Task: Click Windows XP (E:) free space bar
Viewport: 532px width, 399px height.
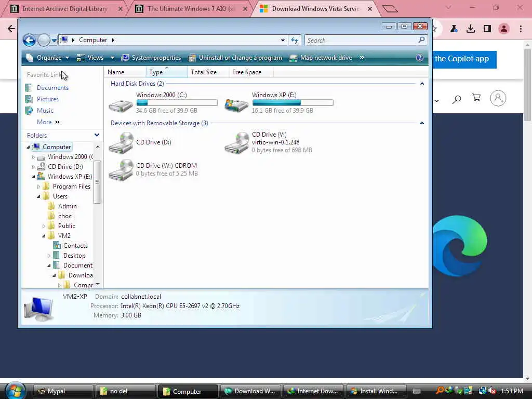Action: 293,102
